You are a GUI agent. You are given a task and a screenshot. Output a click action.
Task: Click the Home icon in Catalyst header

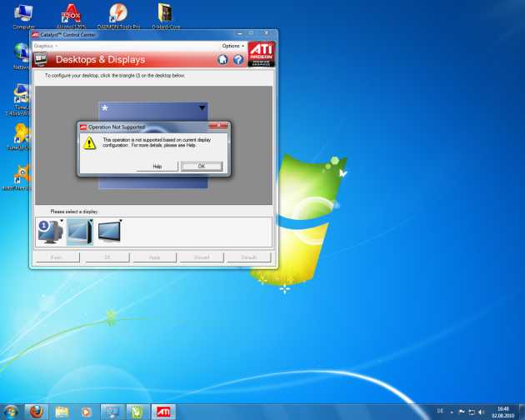tap(222, 60)
